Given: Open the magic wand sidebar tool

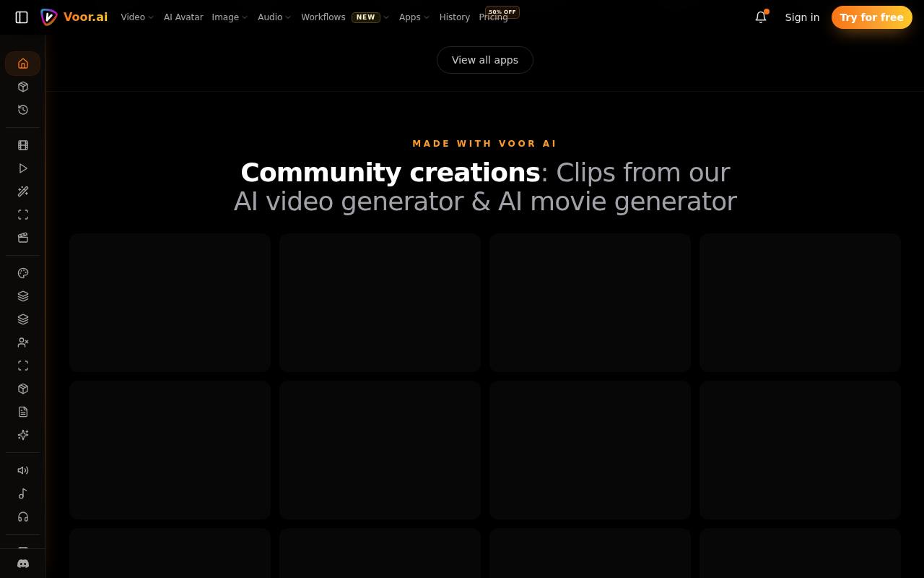Looking at the screenshot, I should pos(23,191).
